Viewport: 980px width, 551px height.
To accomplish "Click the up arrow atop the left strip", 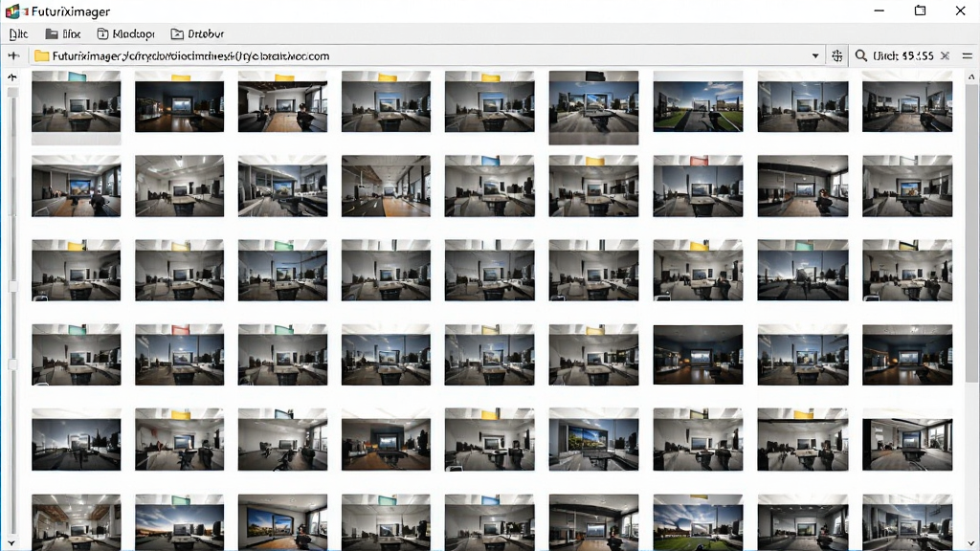I will point(11,77).
